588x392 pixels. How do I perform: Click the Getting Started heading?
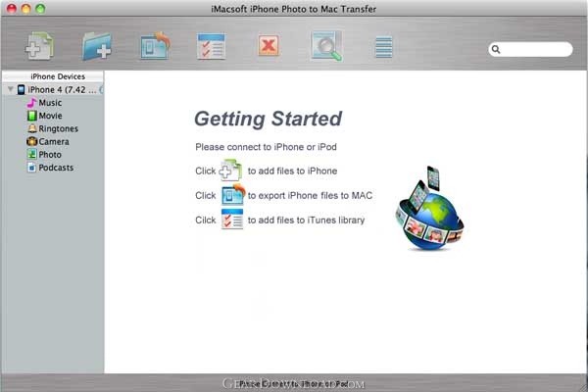(268, 119)
